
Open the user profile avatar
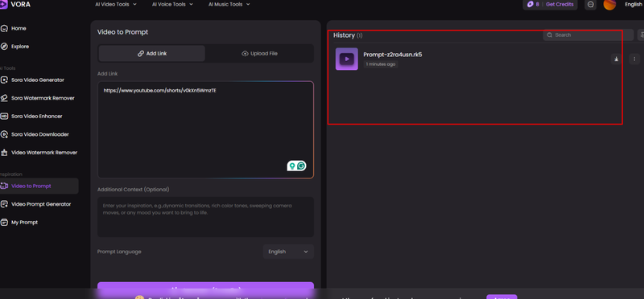(x=609, y=5)
